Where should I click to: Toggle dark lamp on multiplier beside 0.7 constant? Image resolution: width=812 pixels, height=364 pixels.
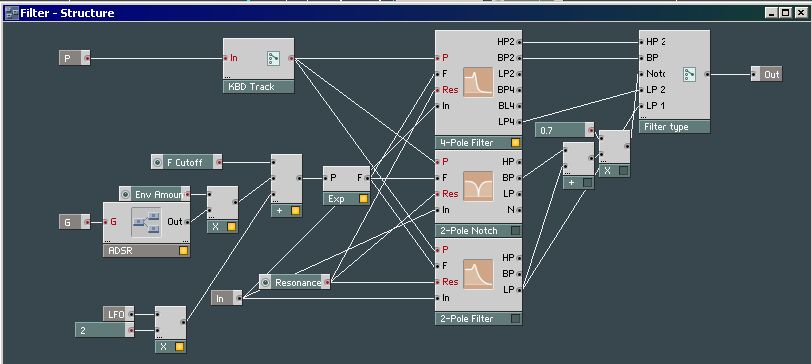[624, 170]
